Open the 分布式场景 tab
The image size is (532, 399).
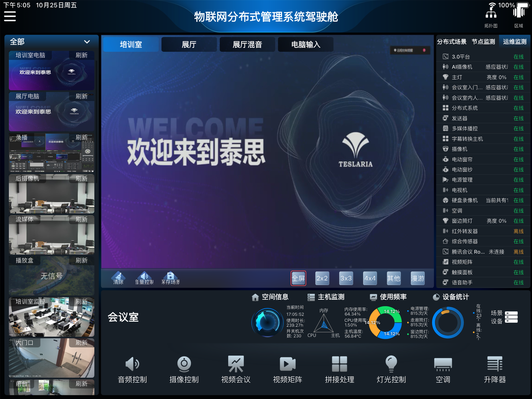(452, 42)
